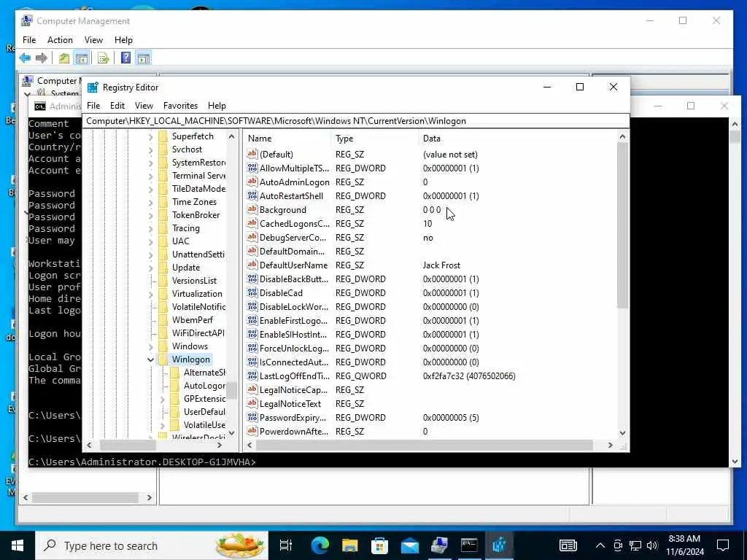Click Up one level folder icon
Screen dimensions: 747x560
pyautogui.click(x=64, y=58)
